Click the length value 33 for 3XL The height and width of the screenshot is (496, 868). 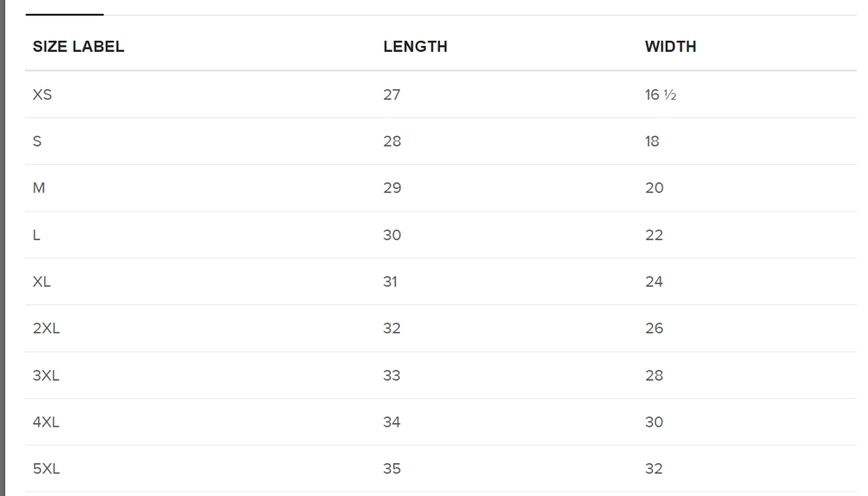(x=391, y=375)
